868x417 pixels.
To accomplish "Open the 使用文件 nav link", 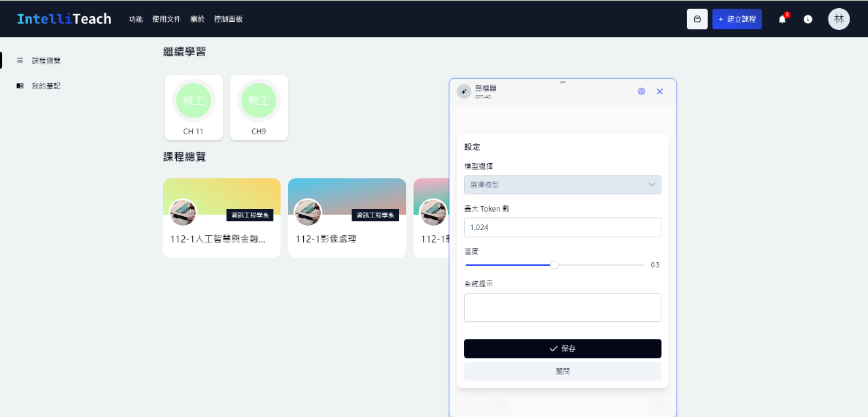I will [x=167, y=19].
